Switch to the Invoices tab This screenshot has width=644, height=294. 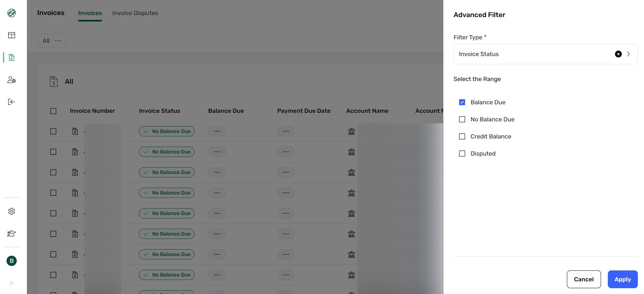(90, 13)
